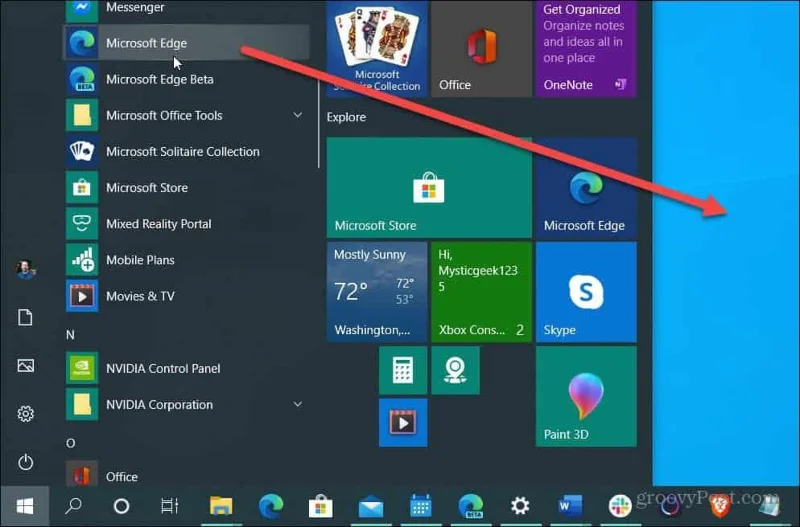Screen dimensions: 800x527
Task: Open the Skype tile
Action: coord(586,292)
